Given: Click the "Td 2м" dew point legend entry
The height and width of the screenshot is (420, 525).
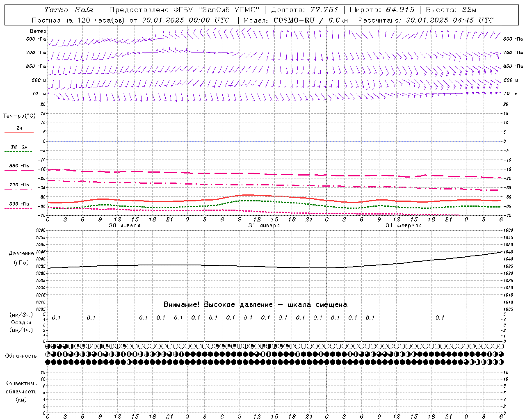Looking at the screenshot, I should (x=19, y=147).
